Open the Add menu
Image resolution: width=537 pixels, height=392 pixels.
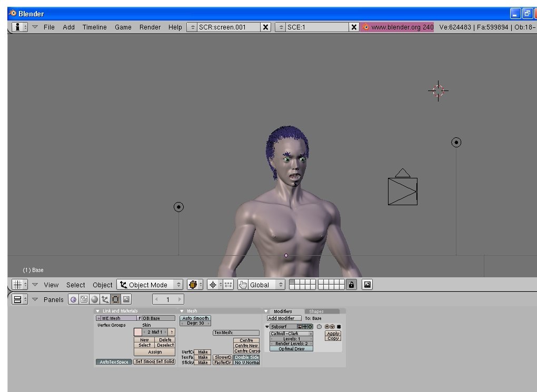pyautogui.click(x=68, y=27)
